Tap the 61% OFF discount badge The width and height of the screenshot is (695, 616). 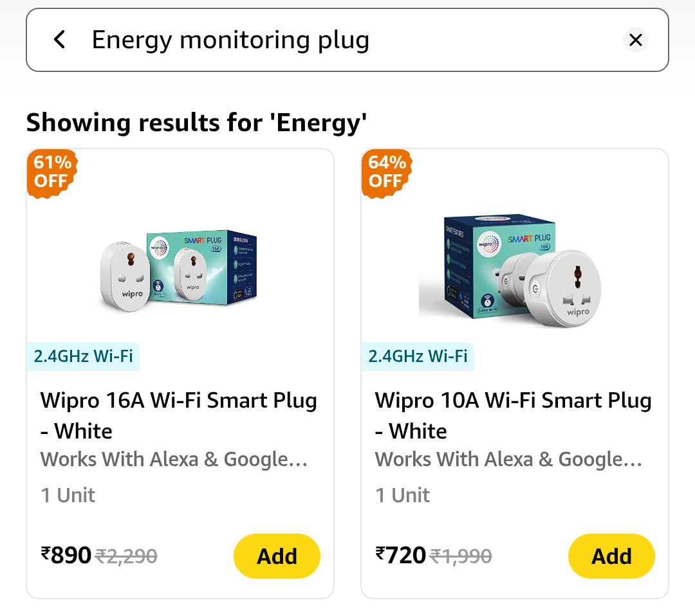52,172
